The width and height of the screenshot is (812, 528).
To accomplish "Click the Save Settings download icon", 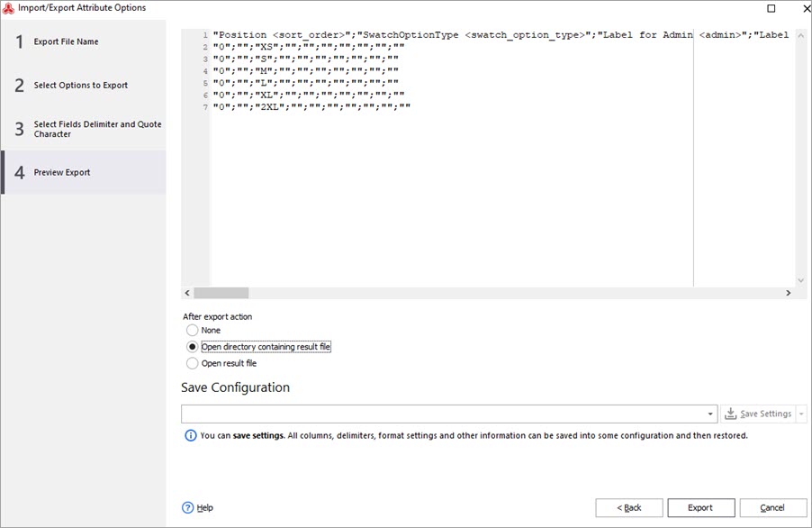I will point(731,414).
